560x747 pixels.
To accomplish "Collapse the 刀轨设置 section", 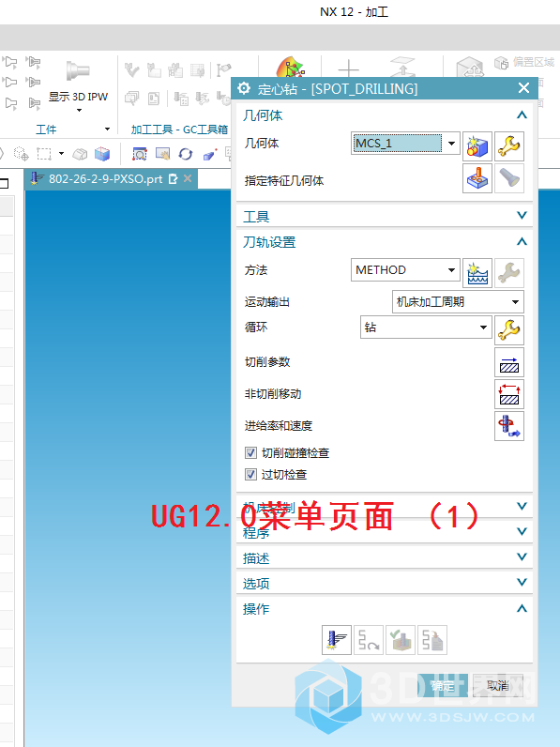I will (x=522, y=242).
